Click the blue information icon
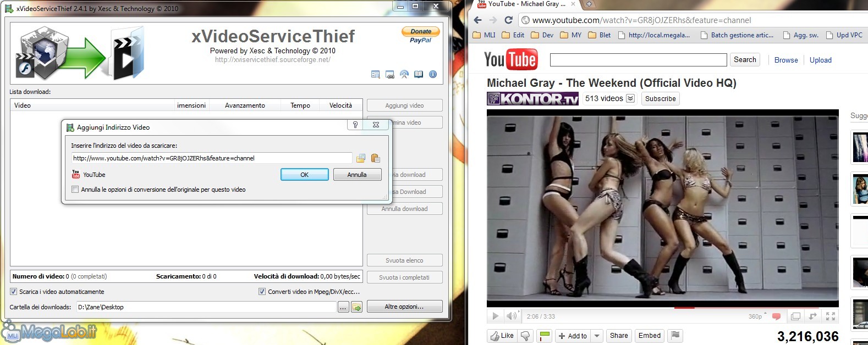This screenshot has width=868, height=345. 433,74
